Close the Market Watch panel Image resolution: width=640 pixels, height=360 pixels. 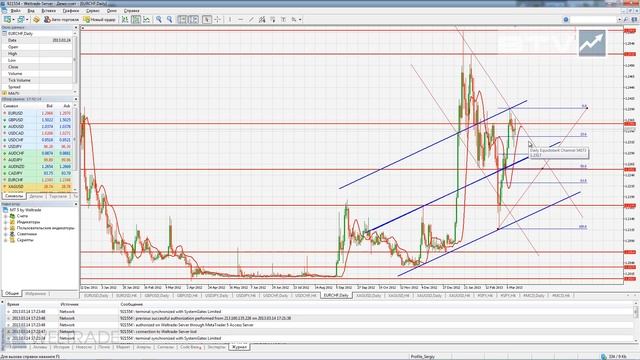pyautogui.click(x=76, y=99)
